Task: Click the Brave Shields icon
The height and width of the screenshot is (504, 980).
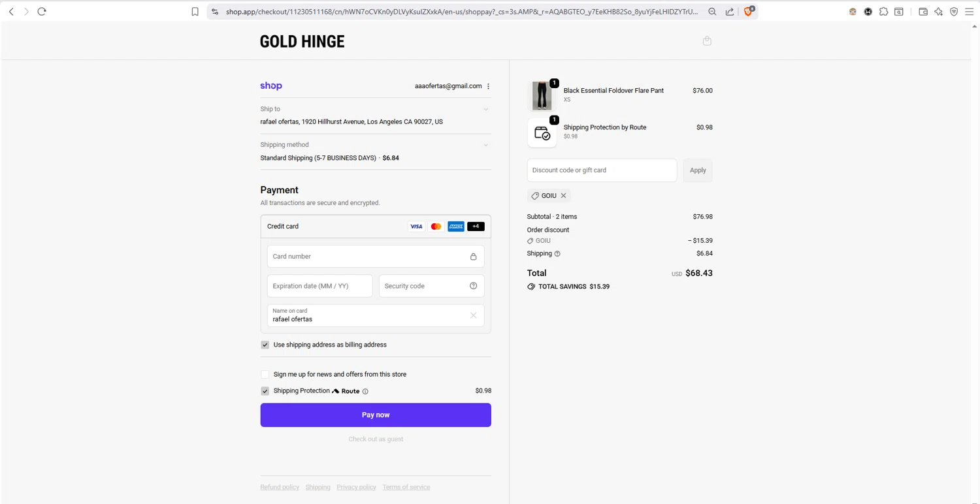Action: [749, 11]
